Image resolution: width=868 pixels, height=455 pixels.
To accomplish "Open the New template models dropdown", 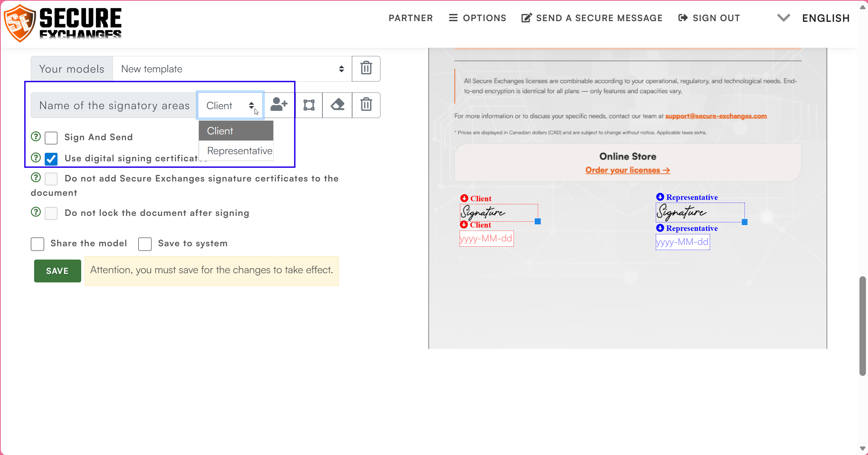I will click(x=232, y=69).
